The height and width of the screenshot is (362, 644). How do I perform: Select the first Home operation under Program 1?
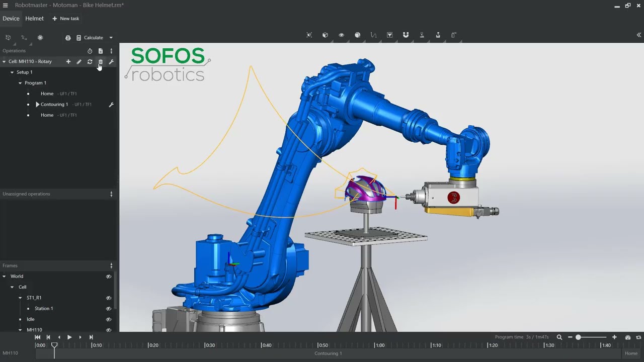(x=47, y=94)
